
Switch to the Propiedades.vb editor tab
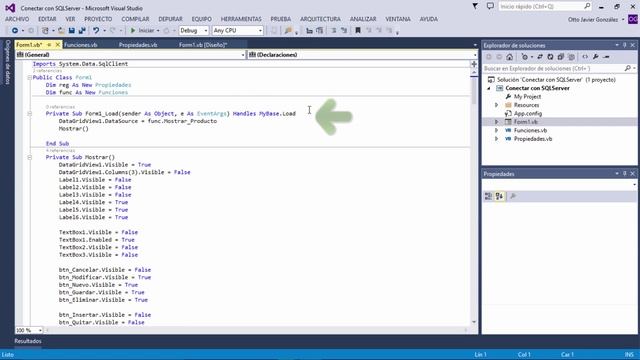click(x=138, y=45)
